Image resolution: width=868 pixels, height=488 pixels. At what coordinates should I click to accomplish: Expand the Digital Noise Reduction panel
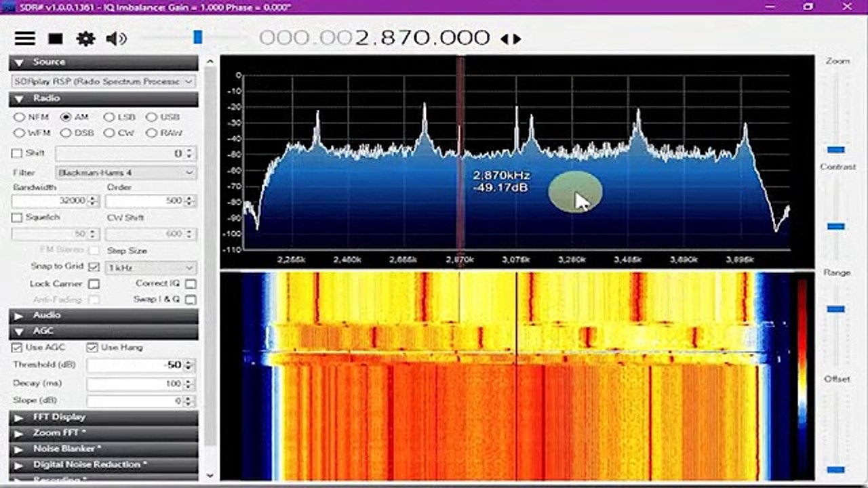click(104, 465)
